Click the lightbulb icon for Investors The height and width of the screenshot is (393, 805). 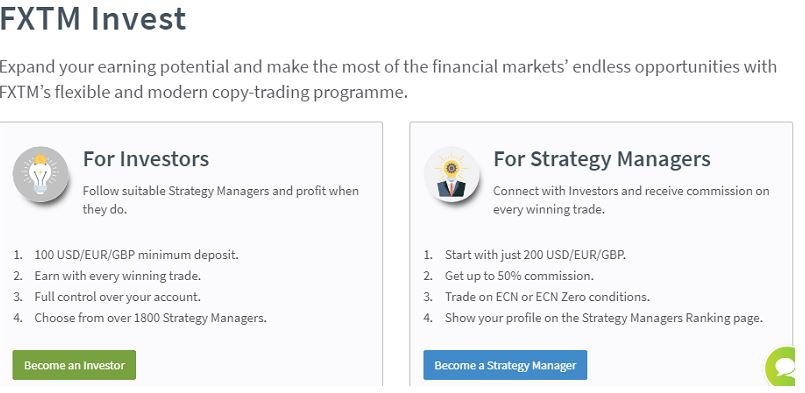[x=41, y=174]
